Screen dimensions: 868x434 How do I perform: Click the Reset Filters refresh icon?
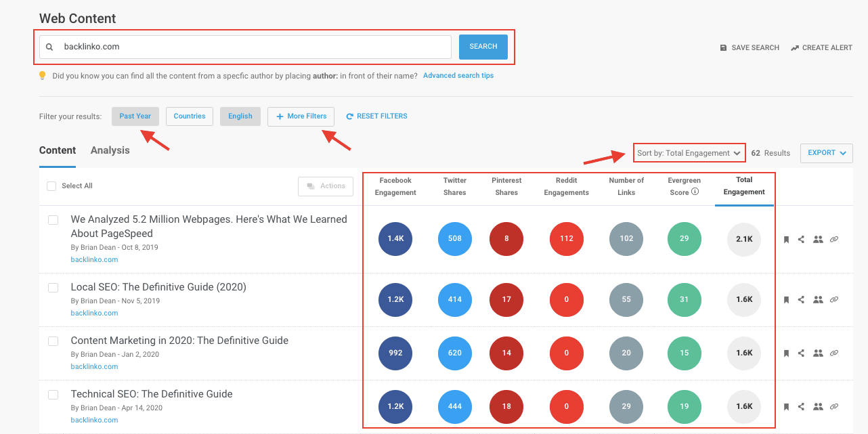(x=350, y=116)
